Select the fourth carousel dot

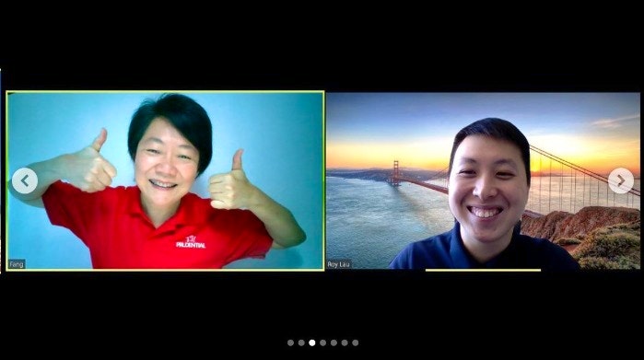[x=323, y=343]
